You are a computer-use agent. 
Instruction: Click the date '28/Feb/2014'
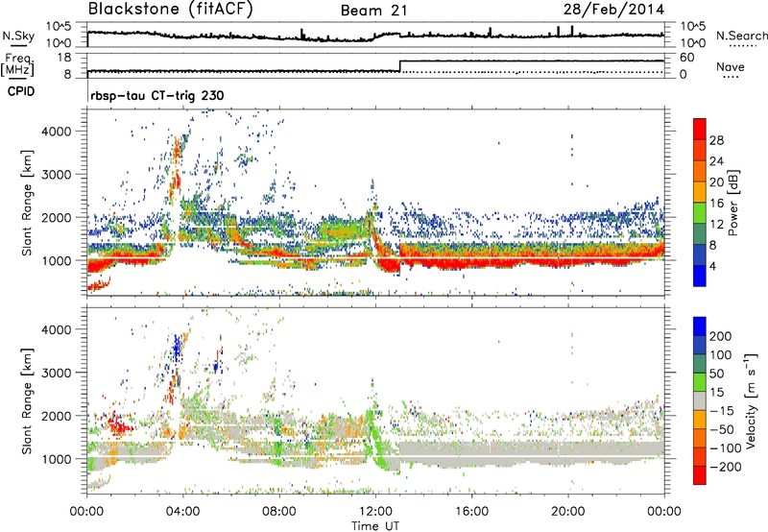coord(613,10)
